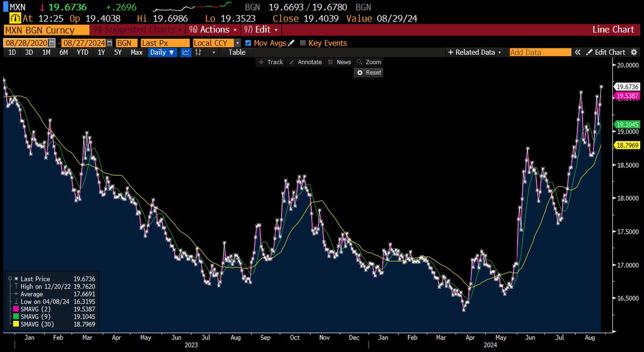Click the yellow SMAVG (30) color swatch
The image size is (644, 352).
click(16, 324)
